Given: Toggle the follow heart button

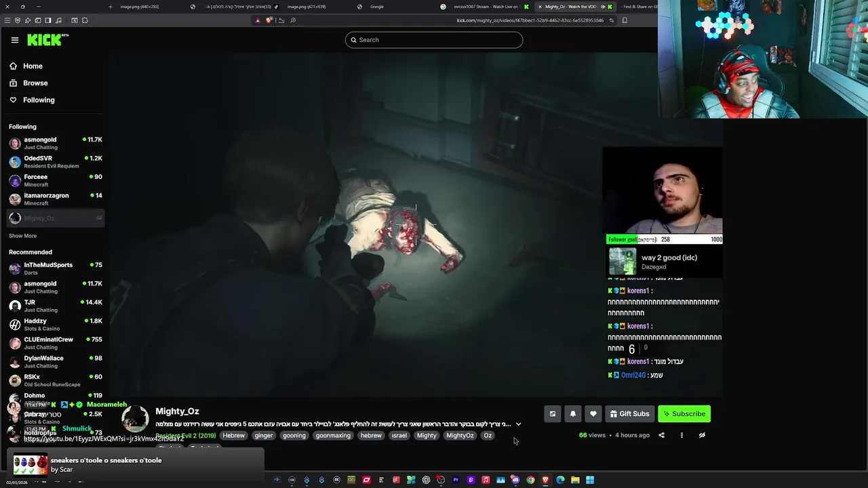Looking at the screenshot, I should point(593,413).
